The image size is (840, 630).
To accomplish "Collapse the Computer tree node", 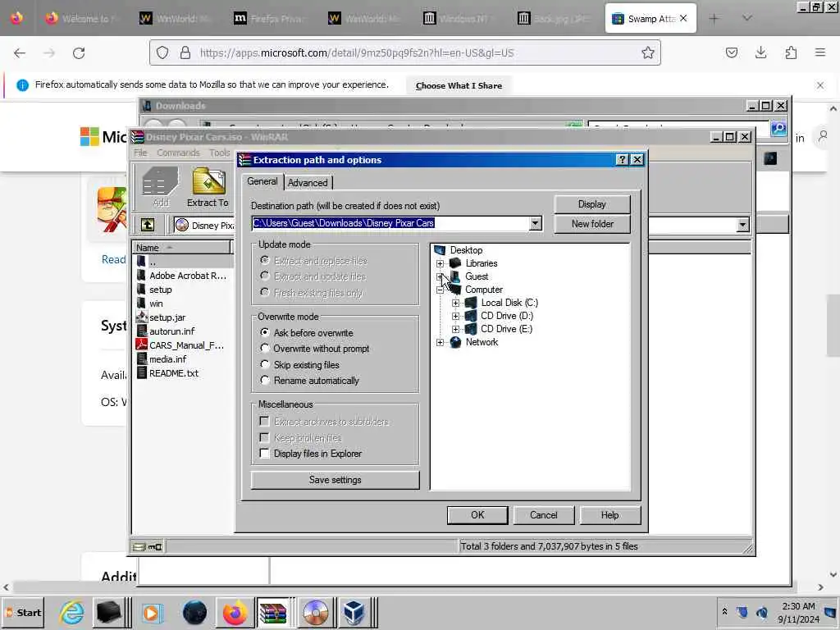I will click(440, 290).
